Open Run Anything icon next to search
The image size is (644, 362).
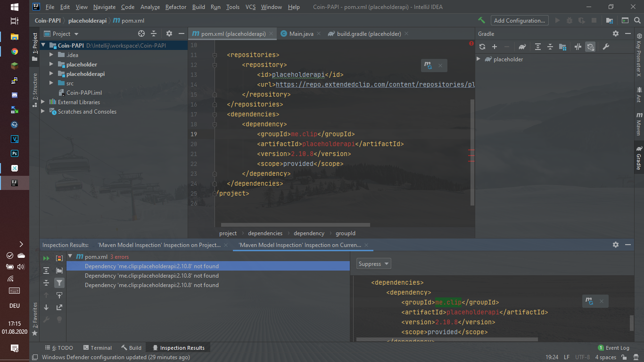pos(625,20)
